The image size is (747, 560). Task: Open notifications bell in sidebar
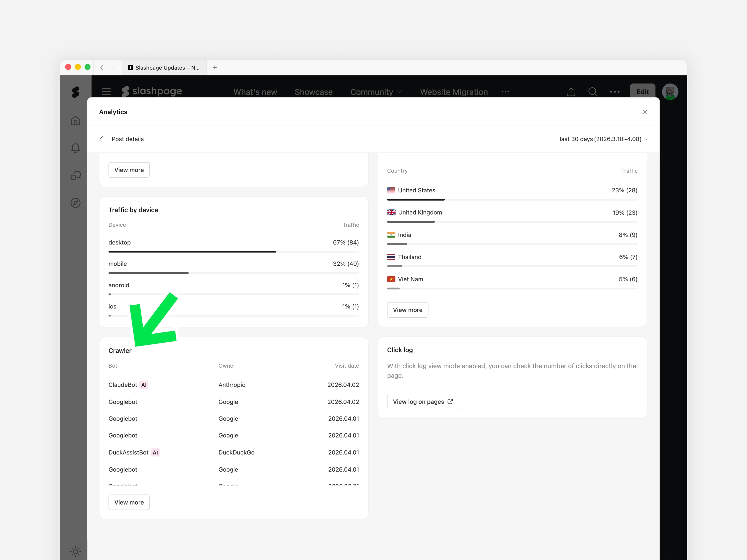(75, 148)
